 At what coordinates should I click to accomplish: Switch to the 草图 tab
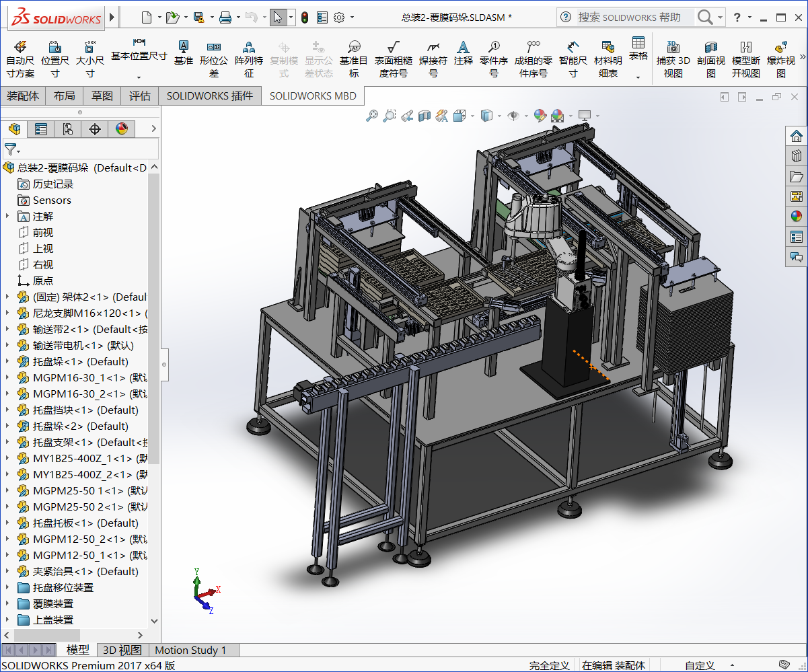(x=102, y=96)
